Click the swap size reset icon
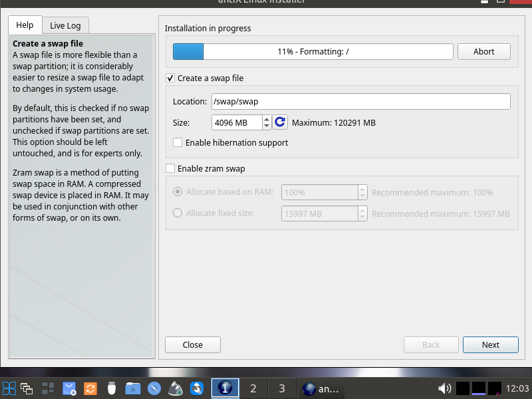The width and height of the screenshot is (532, 399). [x=281, y=122]
